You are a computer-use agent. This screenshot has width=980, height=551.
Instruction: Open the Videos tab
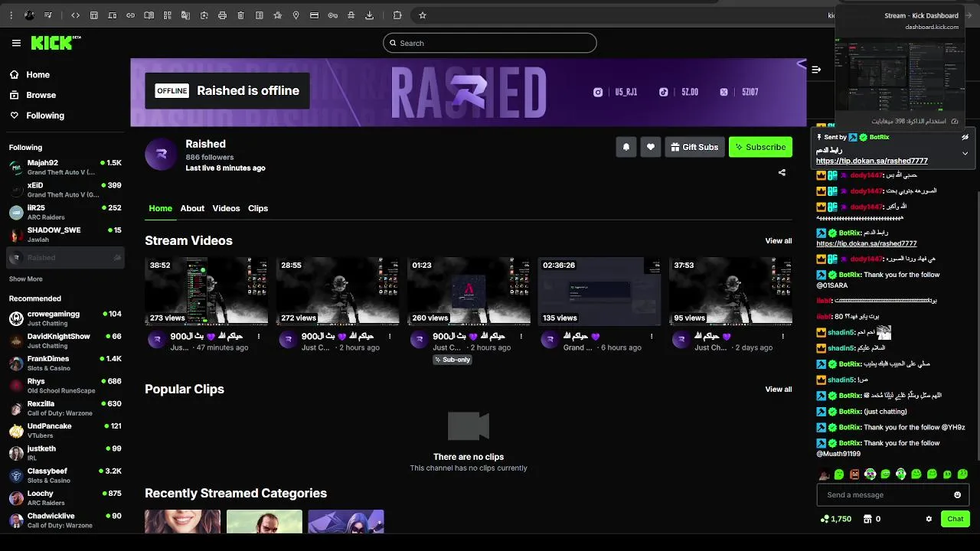click(226, 208)
